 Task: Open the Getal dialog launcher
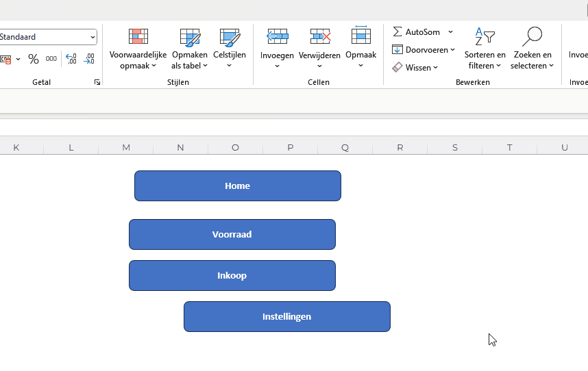(x=97, y=82)
